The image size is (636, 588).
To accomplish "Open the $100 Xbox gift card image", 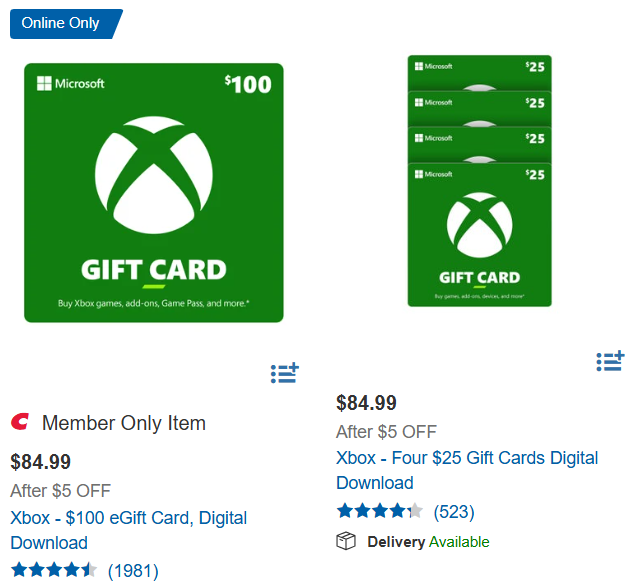I will click(154, 193).
